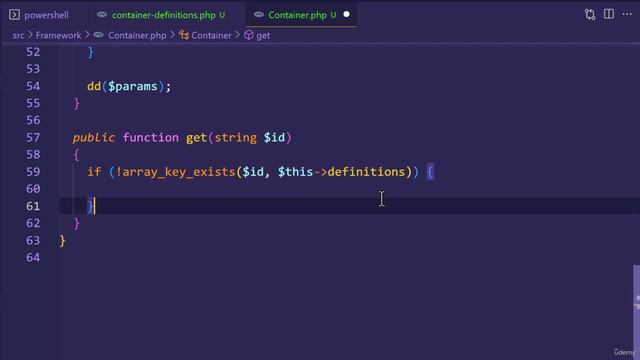Place cursor on empty line 60

(x=349, y=189)
